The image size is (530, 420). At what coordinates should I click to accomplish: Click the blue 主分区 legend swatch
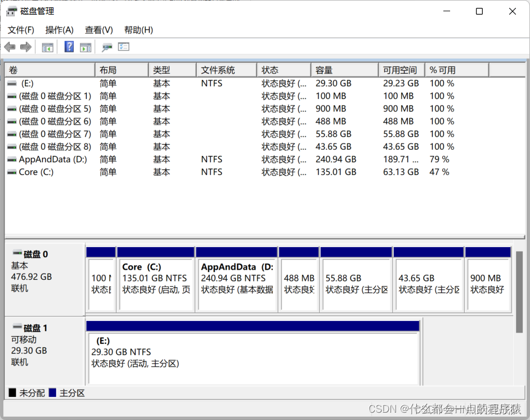tap(52, 392)
